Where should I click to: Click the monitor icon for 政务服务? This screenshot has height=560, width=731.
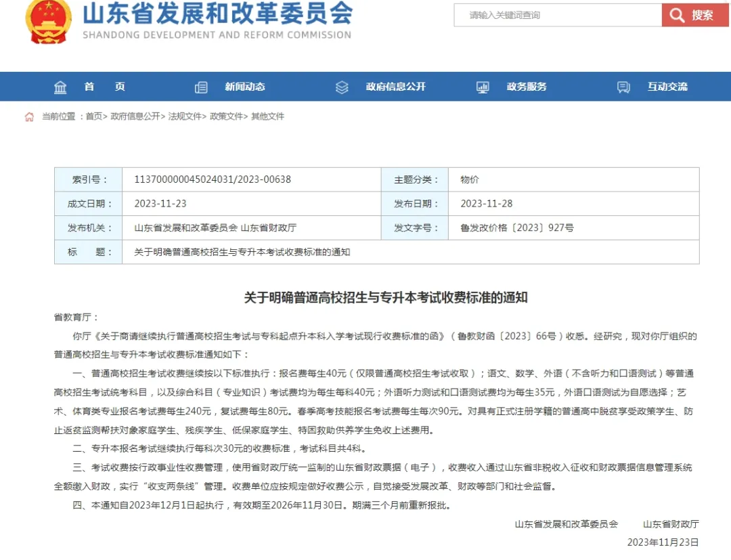pos(483,87)
